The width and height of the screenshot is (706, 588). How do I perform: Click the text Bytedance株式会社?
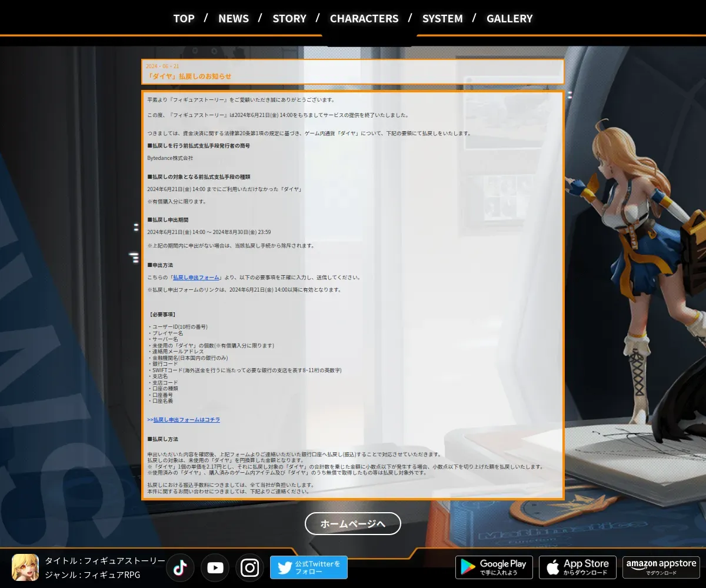(170, 158)
